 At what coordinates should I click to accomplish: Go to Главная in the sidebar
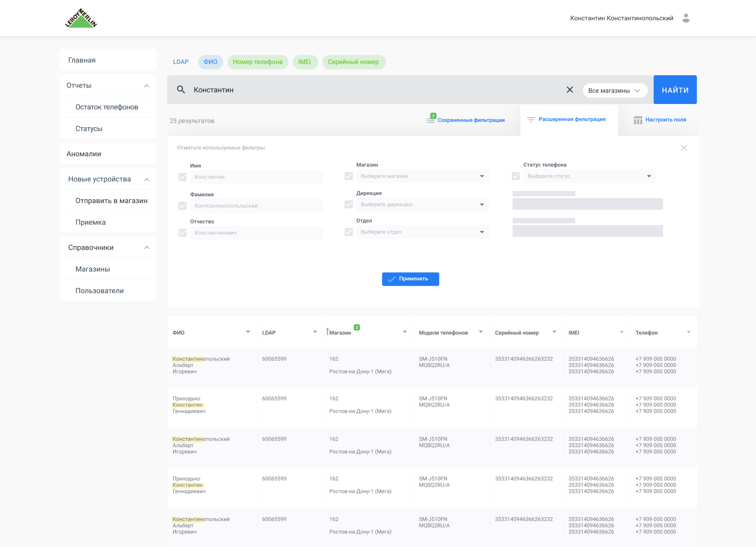click(x=108, y=60)
